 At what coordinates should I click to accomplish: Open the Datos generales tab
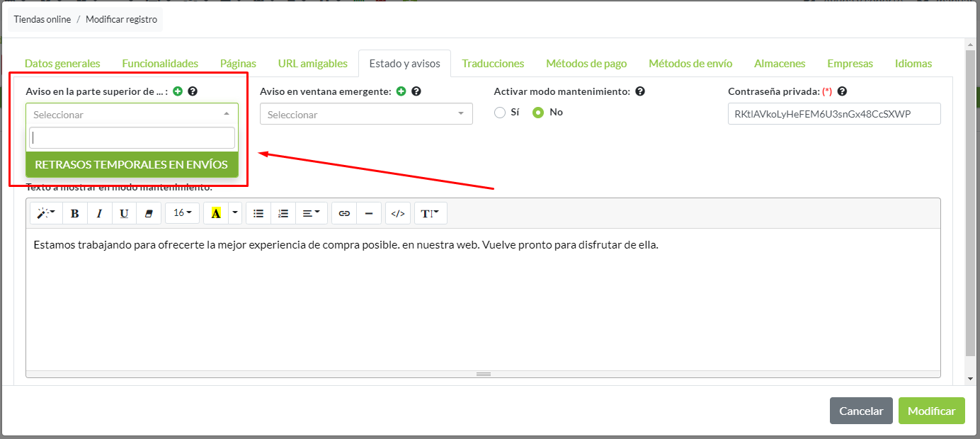(x=62, y=63)
